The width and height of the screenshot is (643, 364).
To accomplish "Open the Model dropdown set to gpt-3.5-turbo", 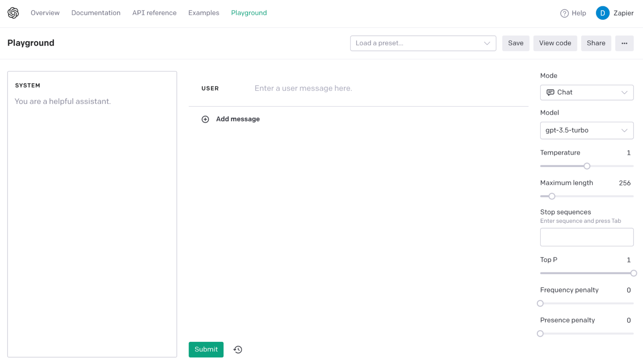I will (x=586, y=131).
